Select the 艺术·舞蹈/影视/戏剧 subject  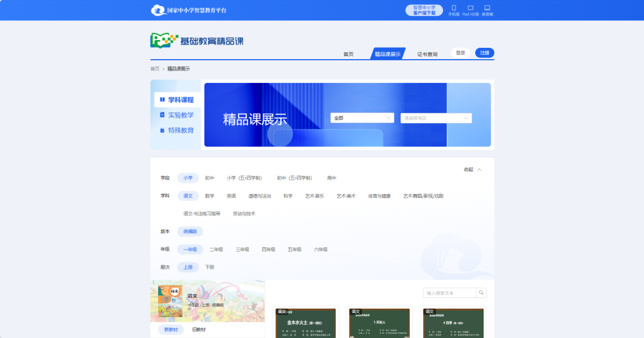(x=423, y=196)
